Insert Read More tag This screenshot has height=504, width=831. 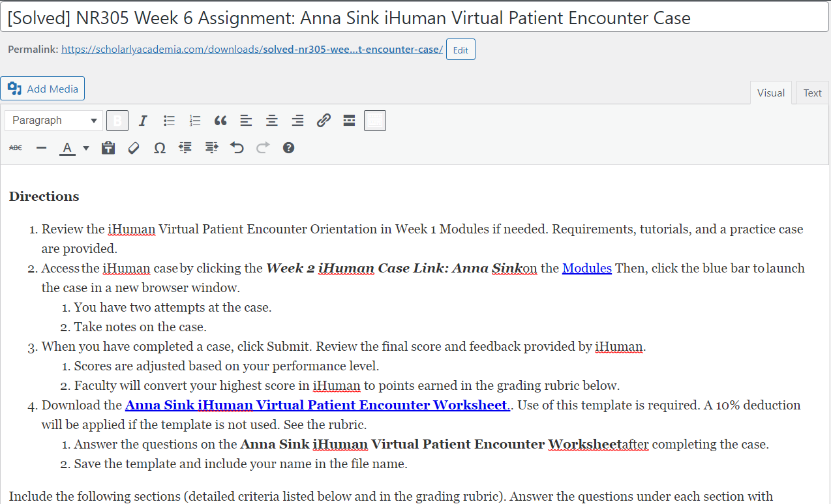coord(349,121)
